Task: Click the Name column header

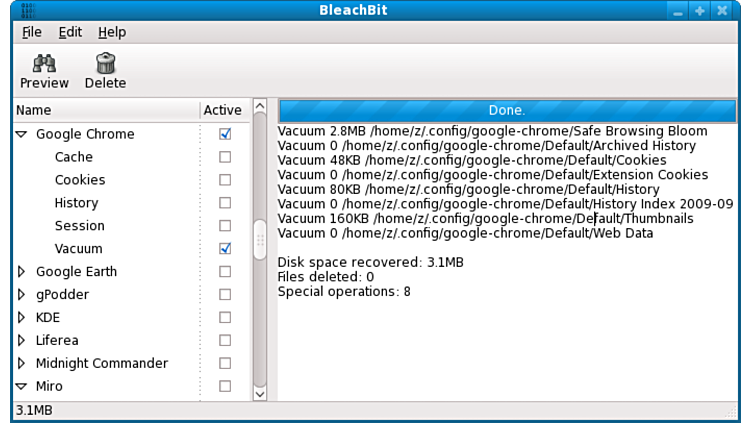Action: click(105, 110)
